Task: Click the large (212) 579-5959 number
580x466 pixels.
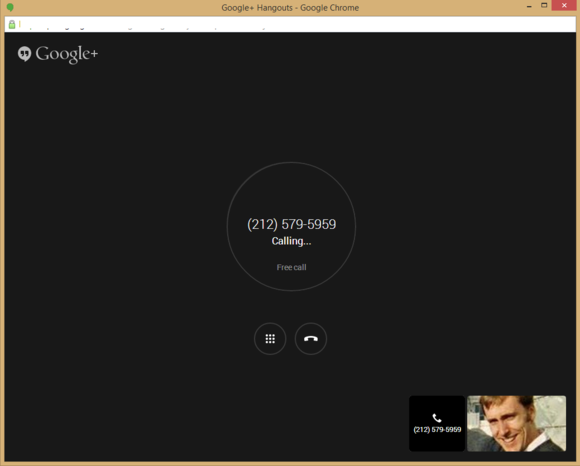Action: 291,224
